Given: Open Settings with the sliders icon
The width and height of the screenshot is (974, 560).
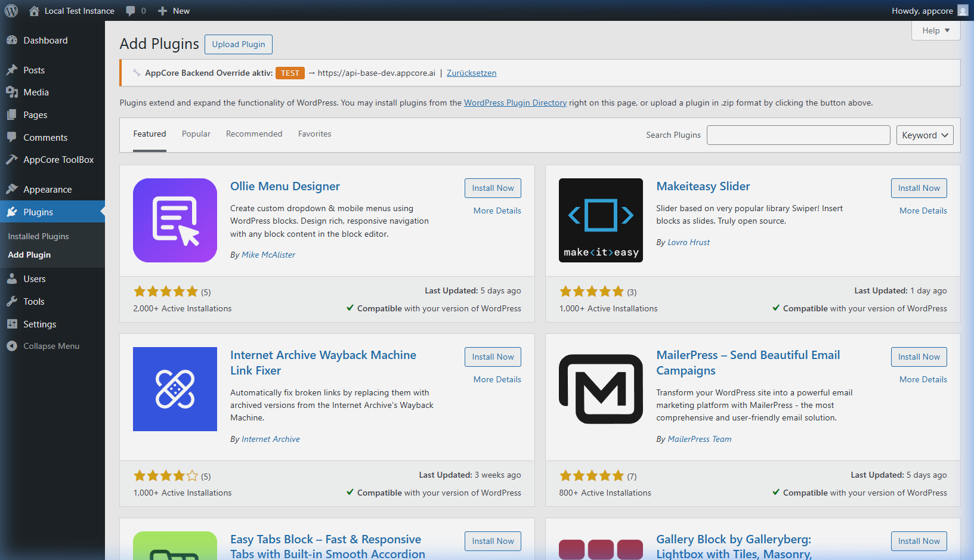Looking at the screenshot, I should click(x=13, y=324).
